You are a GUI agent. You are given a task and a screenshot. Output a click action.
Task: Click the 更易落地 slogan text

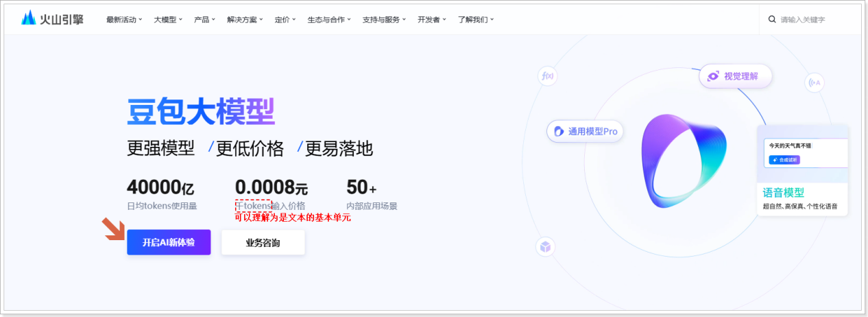[339, 148]
